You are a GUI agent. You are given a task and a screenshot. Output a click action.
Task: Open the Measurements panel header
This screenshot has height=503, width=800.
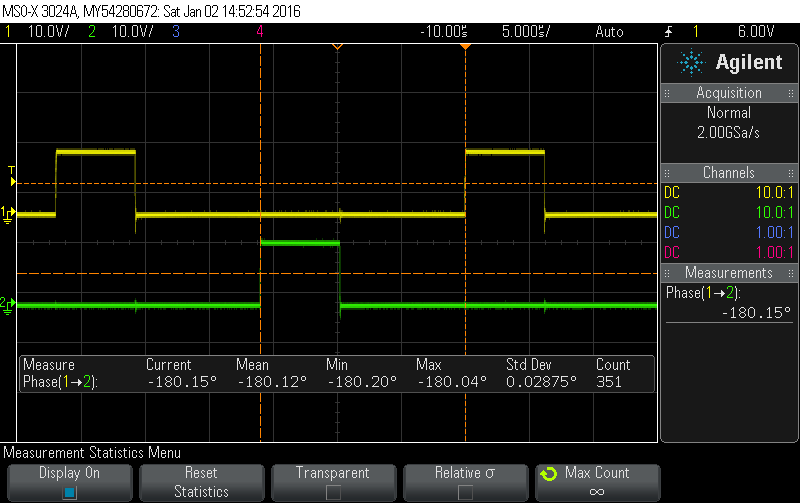(x=729, y=273)
